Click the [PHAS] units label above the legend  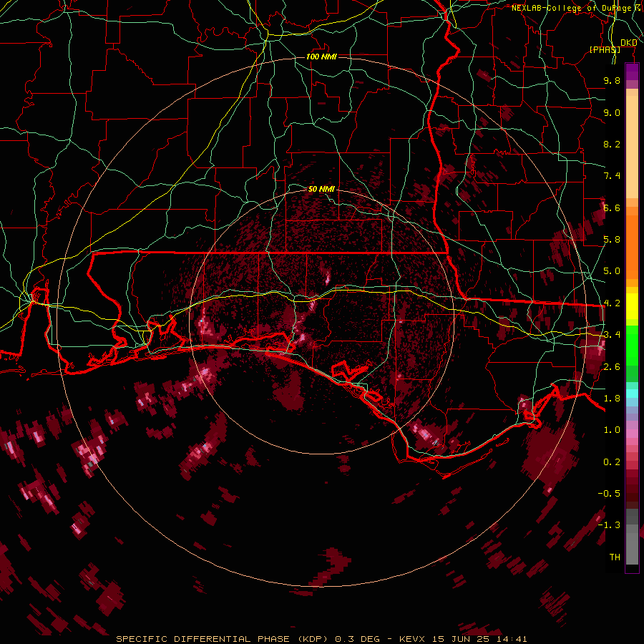pyautogui.click(x=605, y=49)
